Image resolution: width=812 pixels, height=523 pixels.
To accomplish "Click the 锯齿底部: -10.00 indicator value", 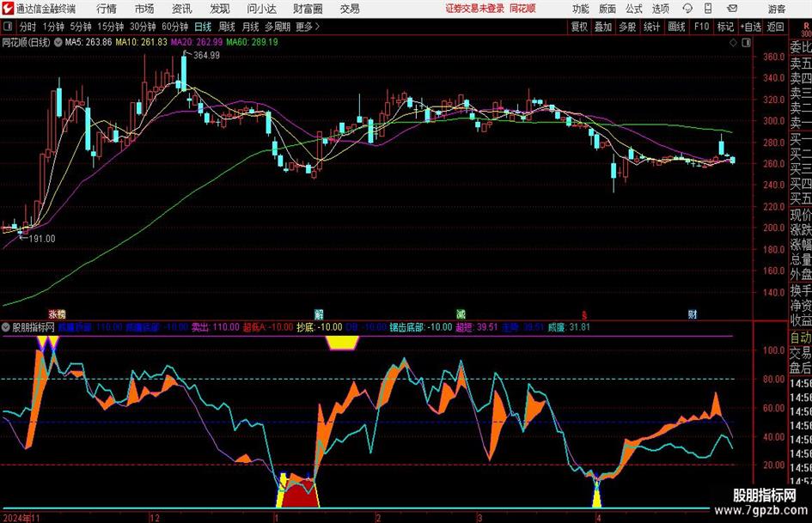I will [421, 327].
